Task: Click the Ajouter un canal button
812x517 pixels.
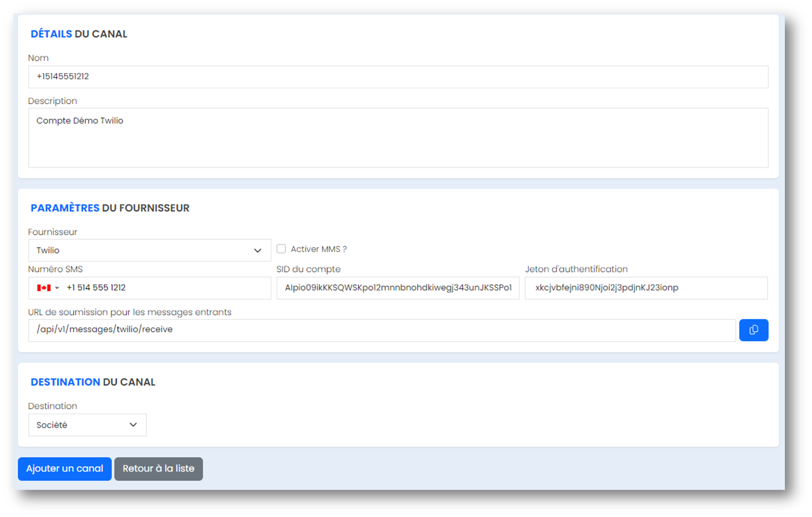Action: click(x=65, y=469)
